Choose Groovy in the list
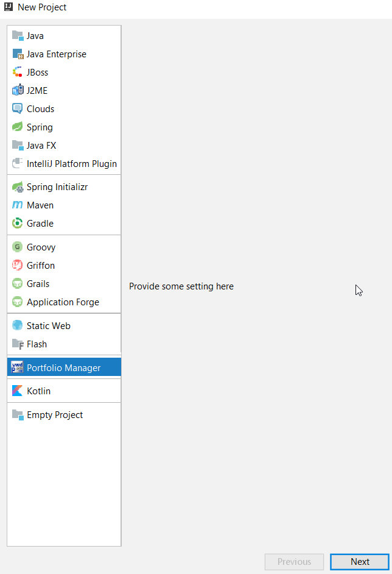Image resolution: width=392 pixels, height=574 pixels. pos(41,247)
